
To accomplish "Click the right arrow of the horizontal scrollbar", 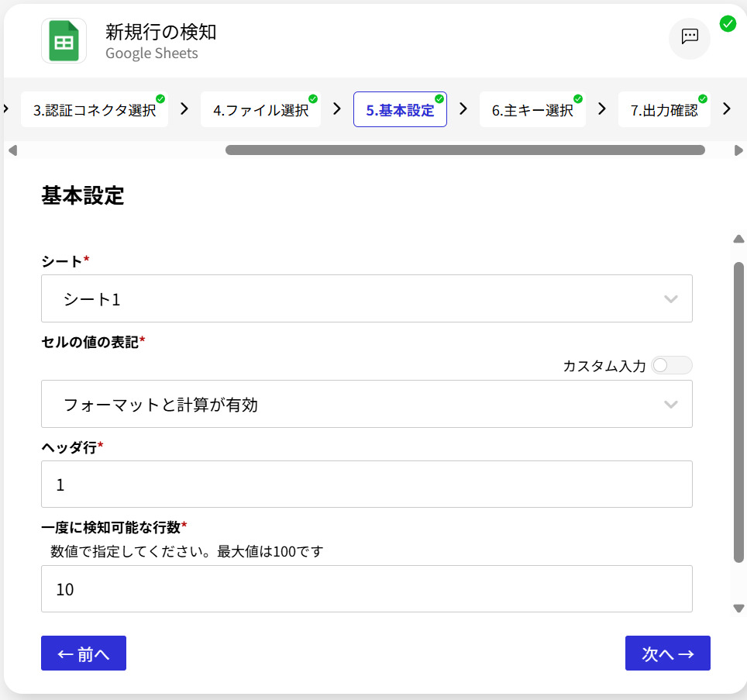I will 738,150.
